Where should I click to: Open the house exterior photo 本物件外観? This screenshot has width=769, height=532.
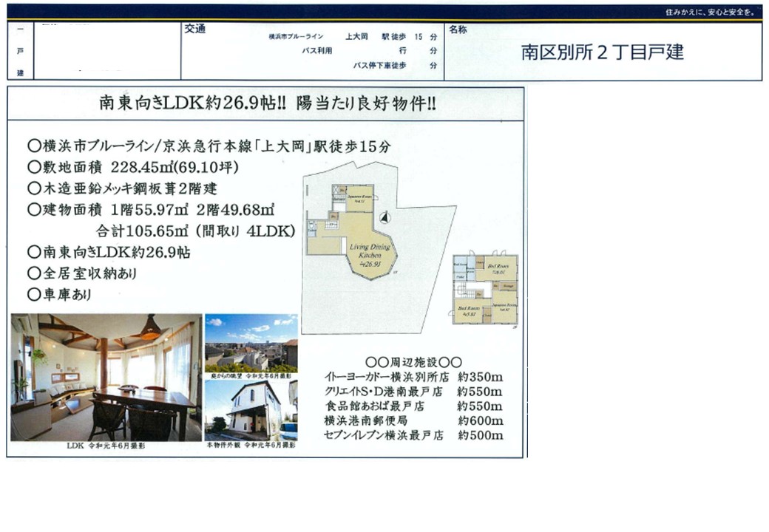(251, 410)
